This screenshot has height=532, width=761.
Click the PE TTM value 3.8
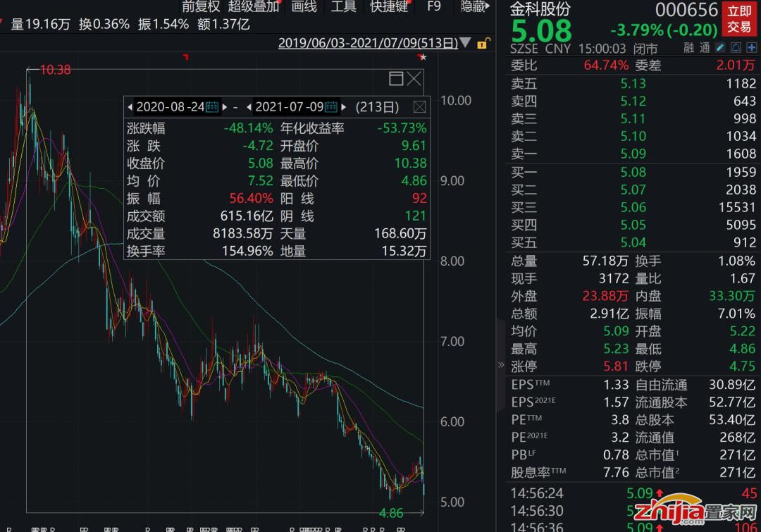click(620, 419)
